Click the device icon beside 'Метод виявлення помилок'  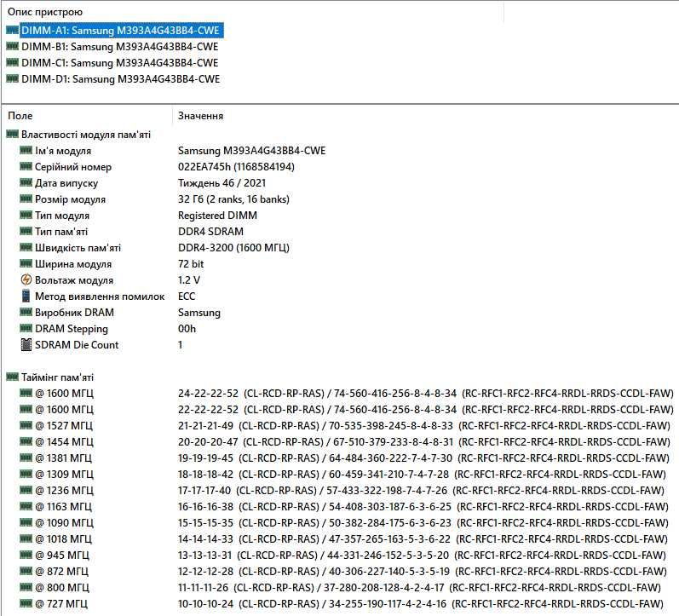[26, 296]
